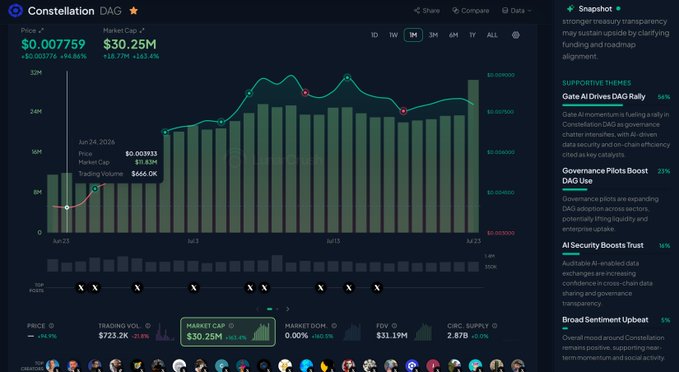This screenshot has width=679, height=372.
Task: Select the ALL time range
Action: click(492, 35)
